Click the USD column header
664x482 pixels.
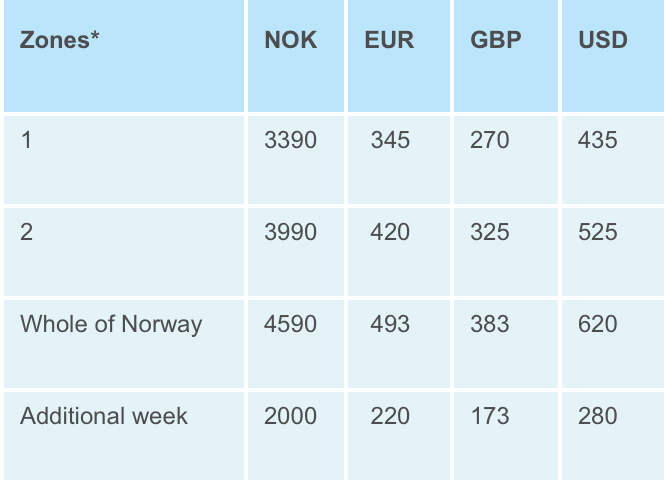click(603, 41)
